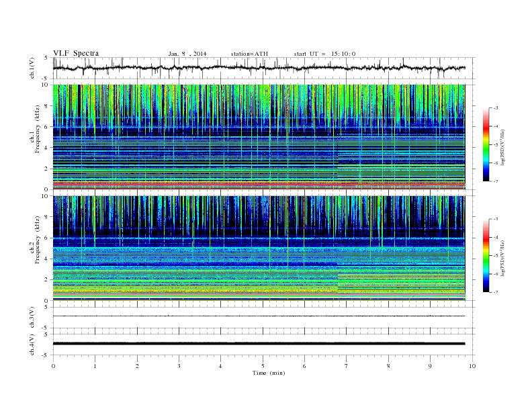Click the "VLF Spectra" title text
This screenshot has height=411, width=532.
click(76, 53)
